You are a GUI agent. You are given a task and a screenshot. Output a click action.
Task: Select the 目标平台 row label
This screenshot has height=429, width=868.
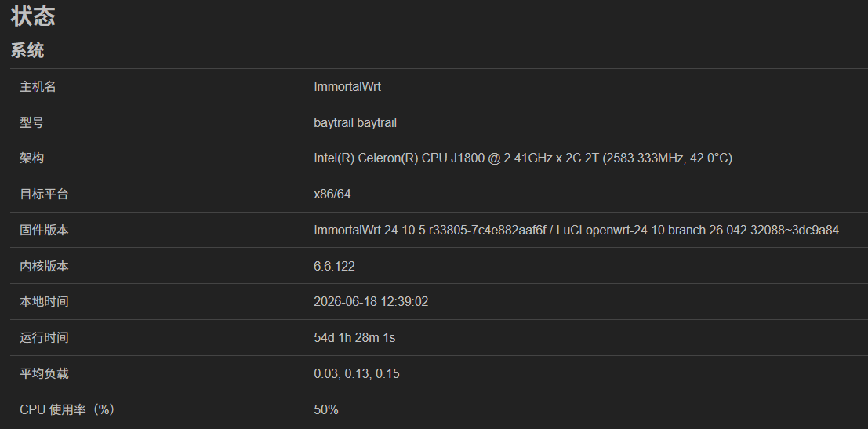point(44,195)
